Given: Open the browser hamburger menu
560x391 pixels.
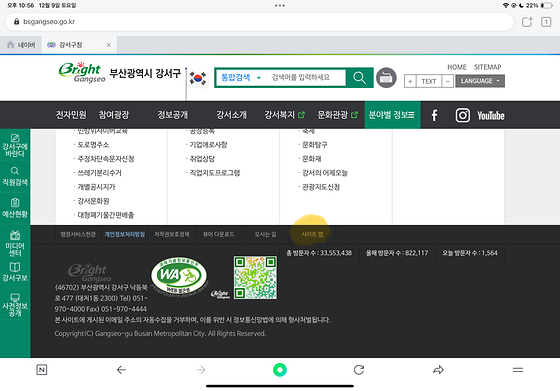Looking at the screenshot, I should (x=518, y=370).
